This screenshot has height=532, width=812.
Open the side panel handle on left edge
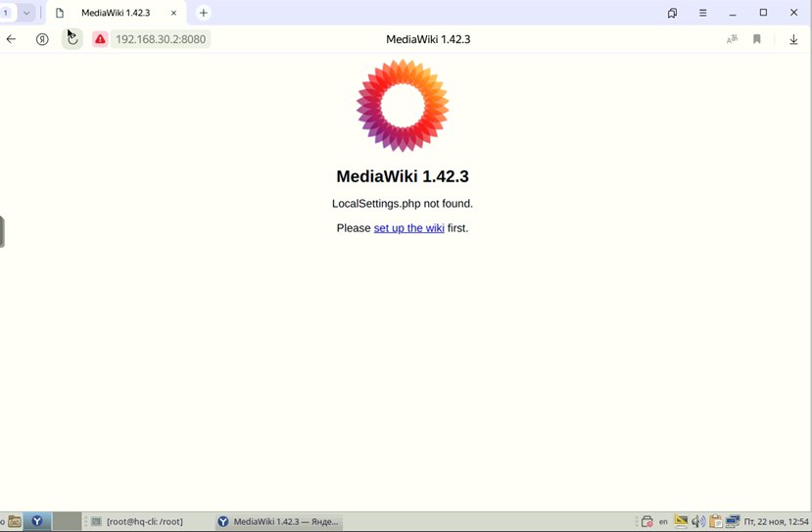(x=2, y=231)
